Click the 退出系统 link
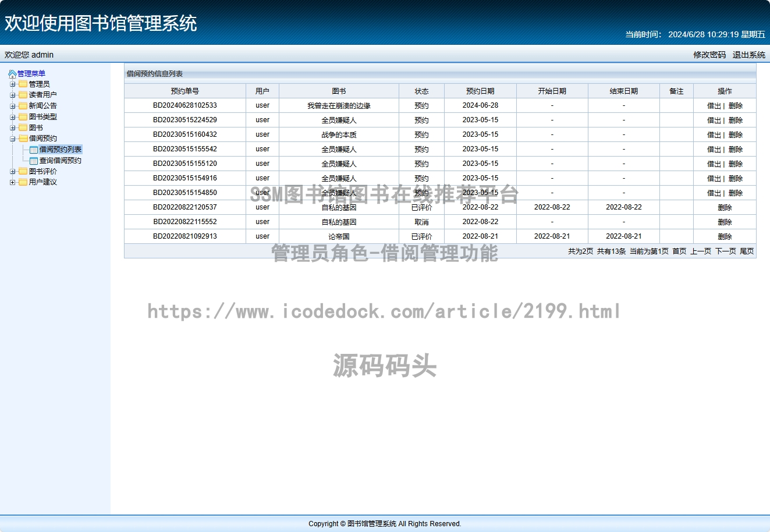 [x=749, y=55]
